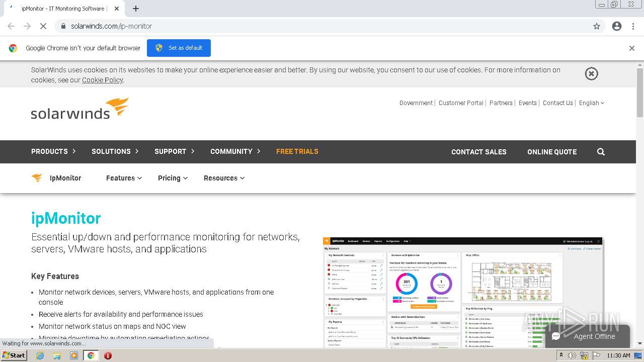Click the Key Features heading
The image size is (644, 362).
(55, 276)
